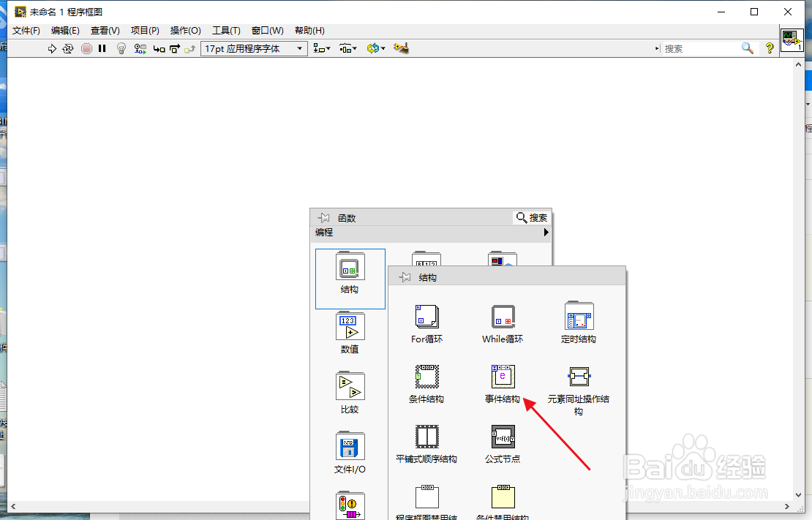Click the 搜索 button in 函数 palette
This screenshot has height=520, width=812.
pyautogui.click(x=532, y=217)
